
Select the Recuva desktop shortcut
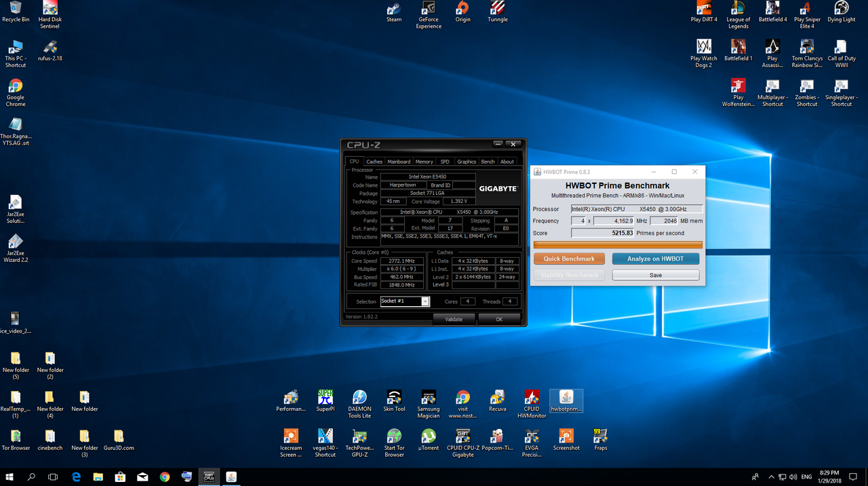click(497, 401)
